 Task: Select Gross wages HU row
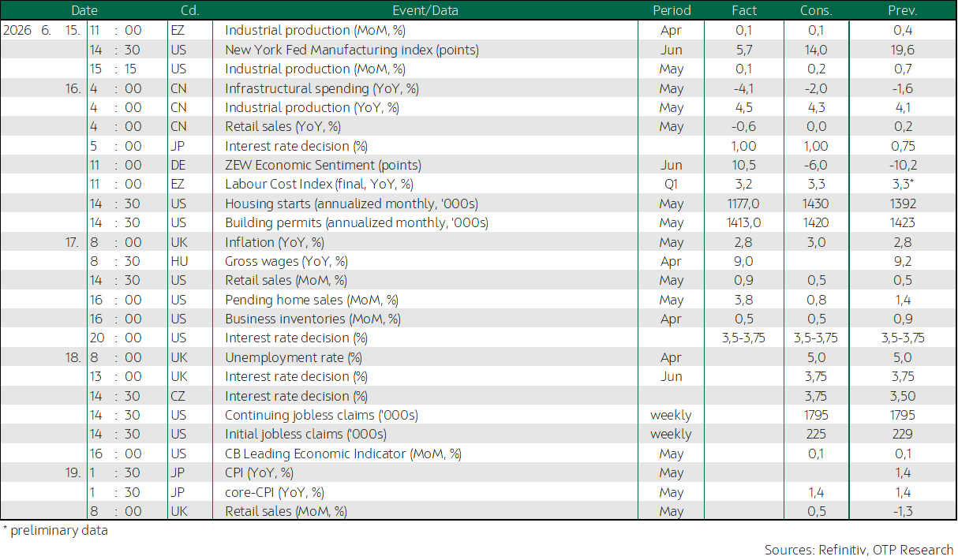[x=478, y=261]
